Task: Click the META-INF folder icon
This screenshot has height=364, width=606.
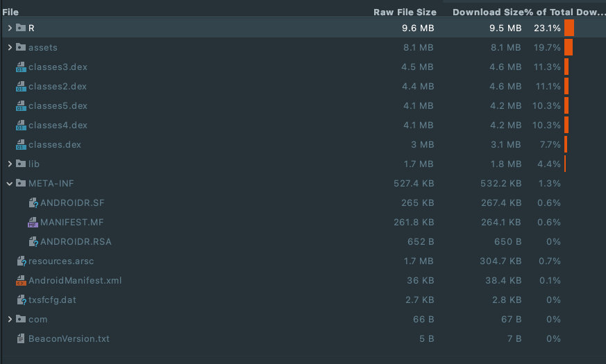Action: pos(21,183)
